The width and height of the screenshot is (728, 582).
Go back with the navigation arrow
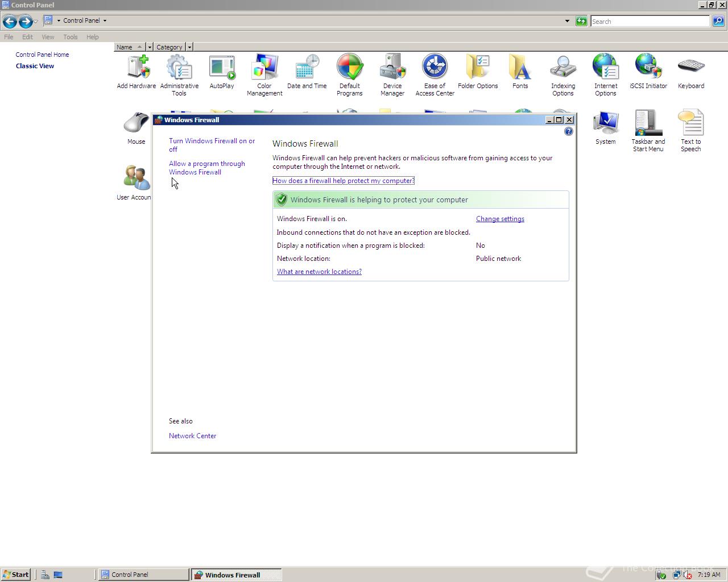10,22
